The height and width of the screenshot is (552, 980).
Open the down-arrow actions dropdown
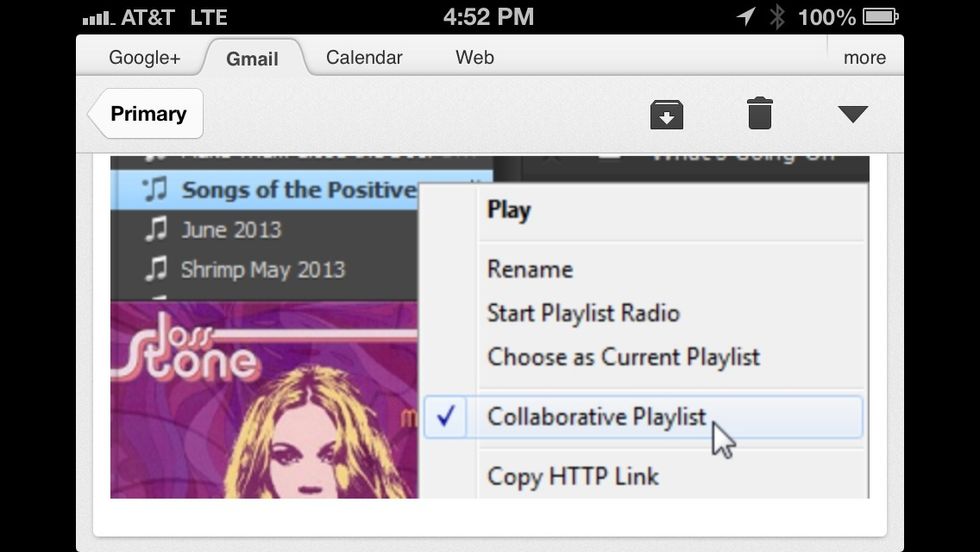(852, 114)
